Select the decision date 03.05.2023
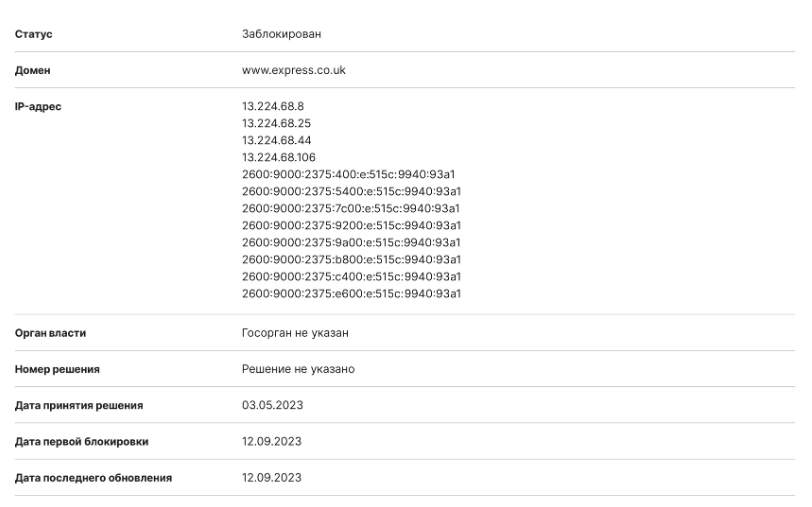Viewport: 812px width, 507px height. pos(272,405)
